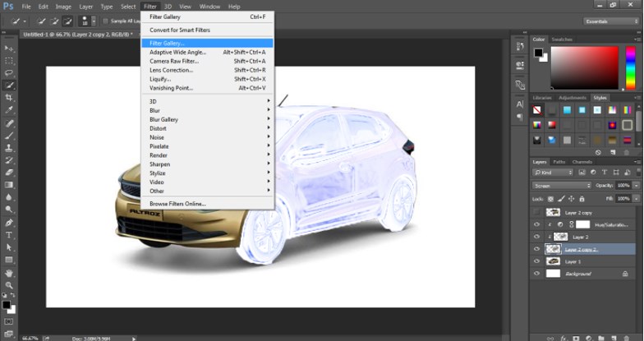The height and width of the screenshot is (341, 644).
Task: Select the Horizontal Type tool
Action: coord(9,235)
